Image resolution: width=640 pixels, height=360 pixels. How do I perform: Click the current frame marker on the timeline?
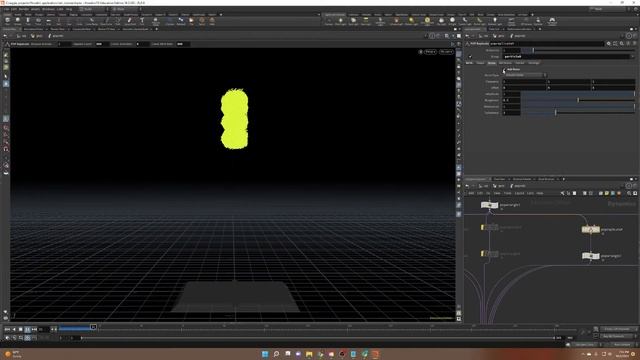coord(93,327)
